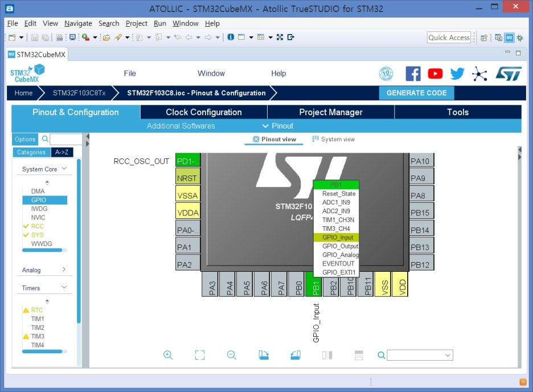Screen dimensions: 533x392
Task: Click the New toolbar icon
Action: point(12,38)
